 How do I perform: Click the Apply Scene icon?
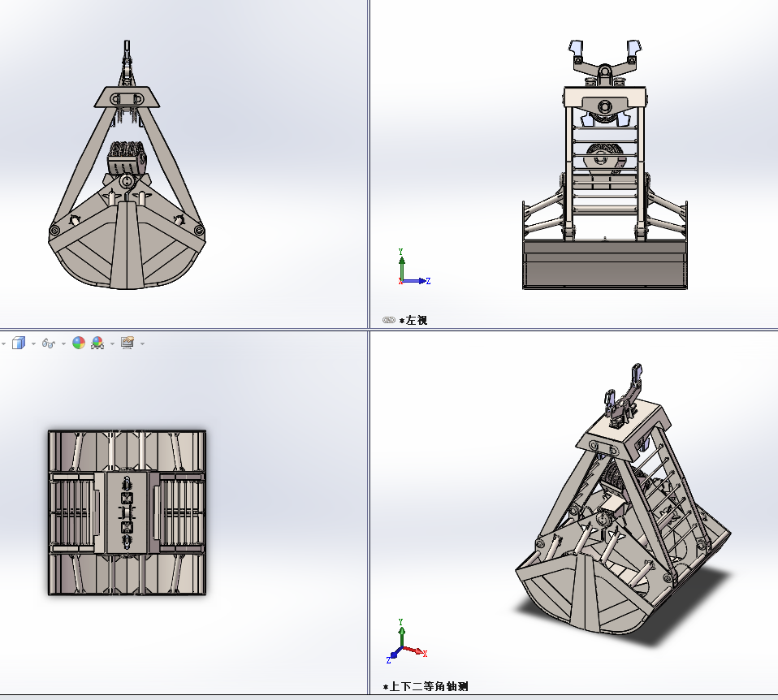point(98,343)
